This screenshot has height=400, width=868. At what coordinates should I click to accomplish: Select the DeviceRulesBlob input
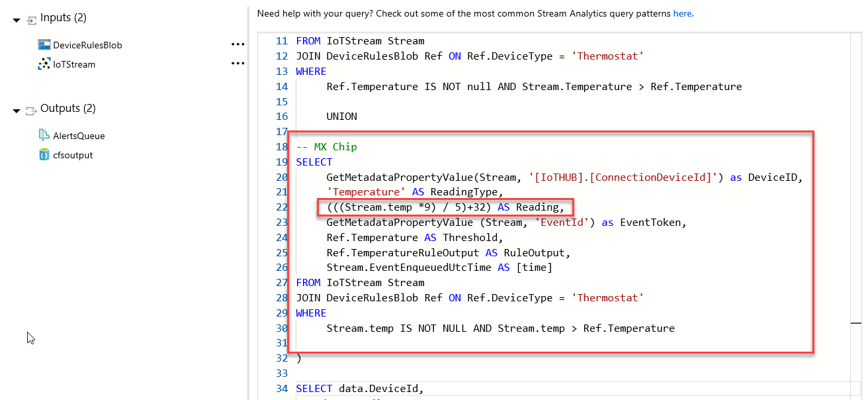tap(87, 45)
